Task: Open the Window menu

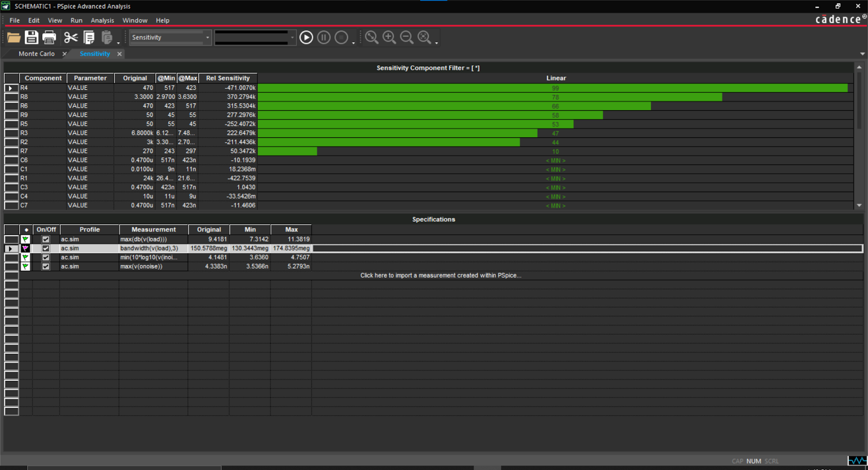Action: [x=135, y=21]
